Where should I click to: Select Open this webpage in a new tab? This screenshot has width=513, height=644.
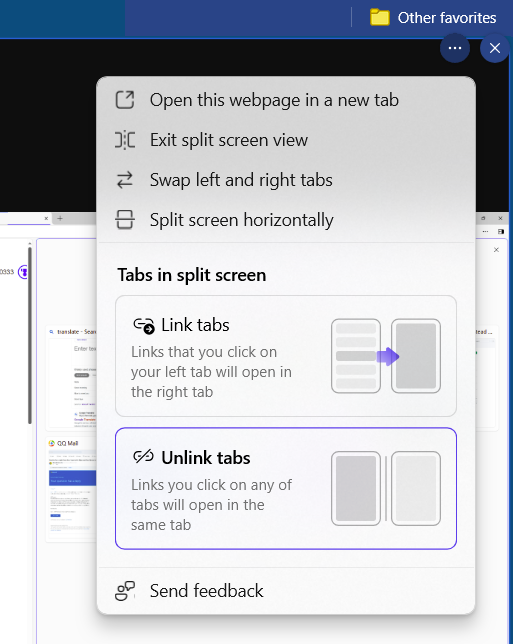(x=286, y=100)
